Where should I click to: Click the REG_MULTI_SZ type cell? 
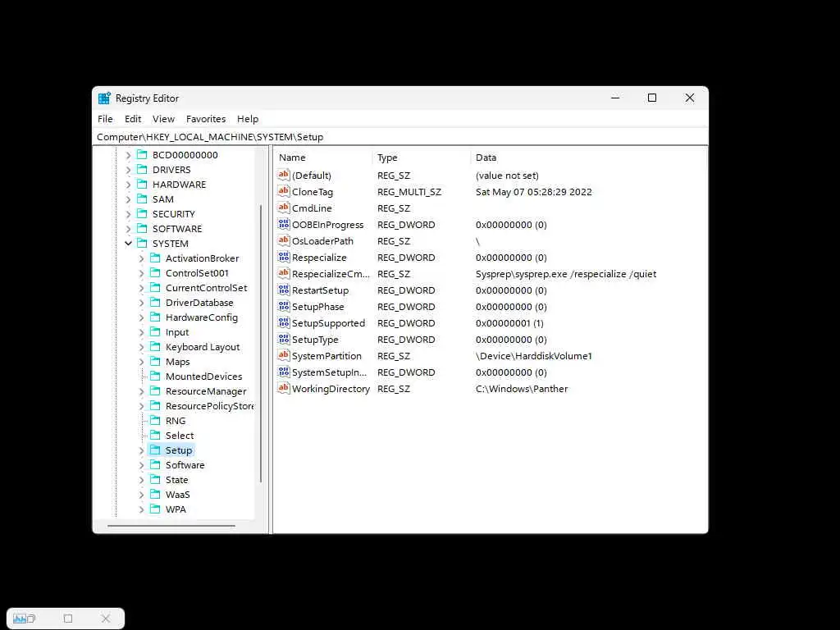click(x=409, y=192)
